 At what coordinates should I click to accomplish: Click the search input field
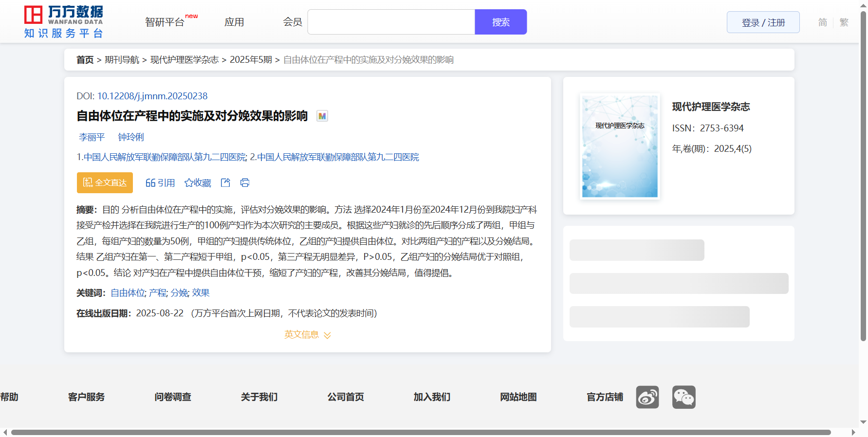coord(391,22)
